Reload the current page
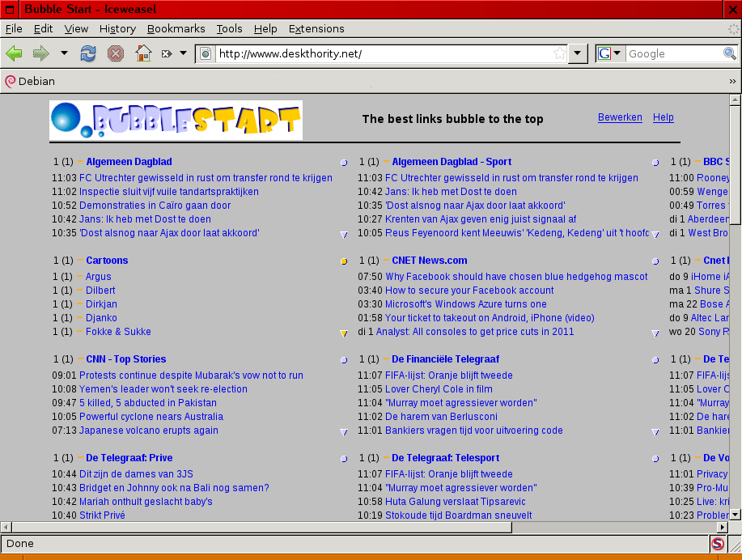Screen dimensions: 742x560 (x=87, y=53)
